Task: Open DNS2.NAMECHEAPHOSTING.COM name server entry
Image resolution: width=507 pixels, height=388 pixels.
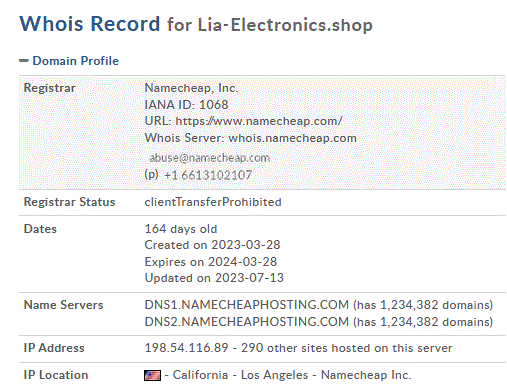Action: pos(246,322)
